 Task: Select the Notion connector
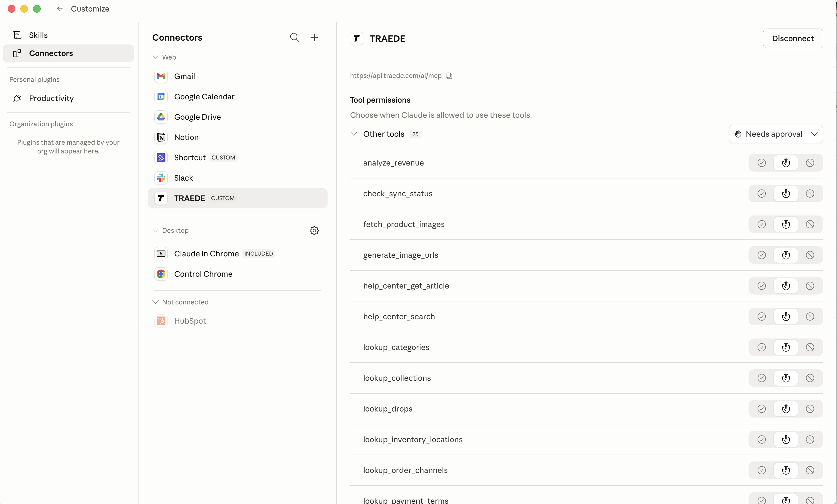(186, 137)
